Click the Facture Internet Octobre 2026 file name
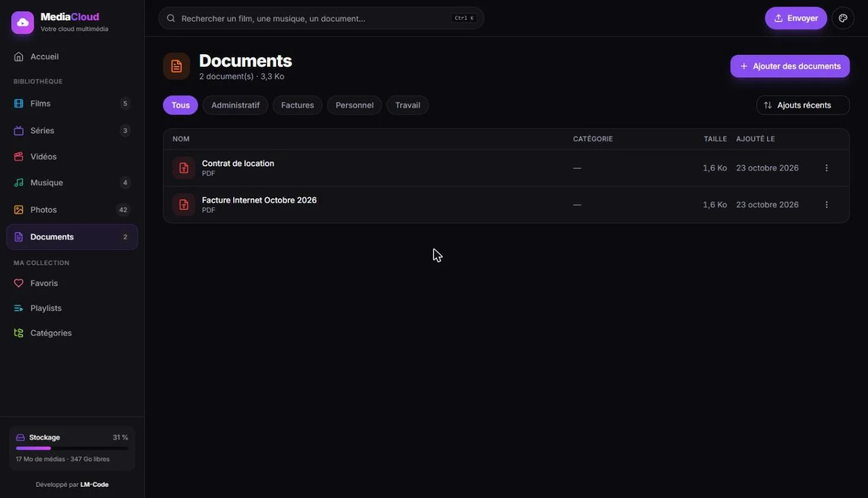The width and height of the screenshot is (868, 498). point(259,200)
